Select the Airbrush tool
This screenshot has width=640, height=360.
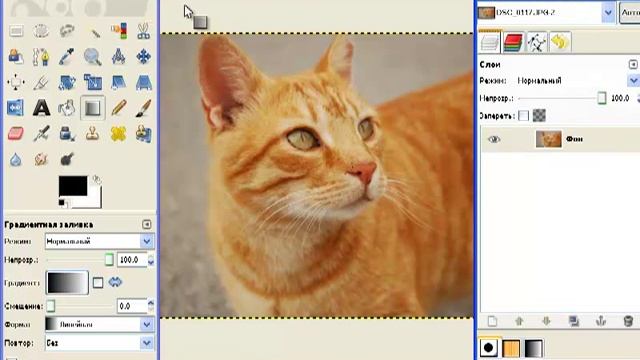[x=41, y=134]
